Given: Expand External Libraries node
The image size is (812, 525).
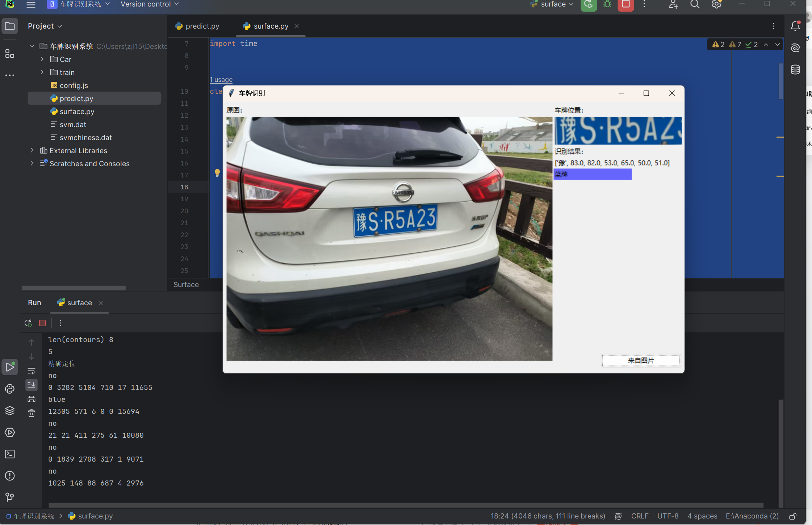Looking at the screenshot, I should click(32, 150).
